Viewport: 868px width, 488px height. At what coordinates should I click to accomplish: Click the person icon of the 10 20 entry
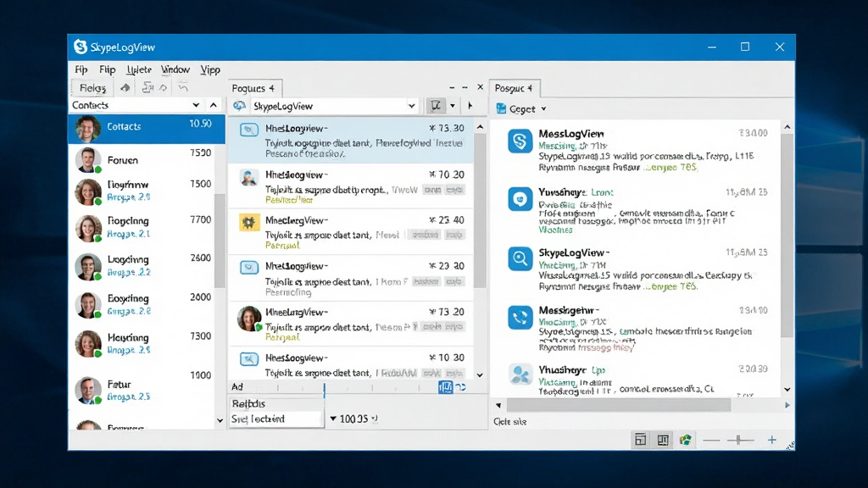249,177
